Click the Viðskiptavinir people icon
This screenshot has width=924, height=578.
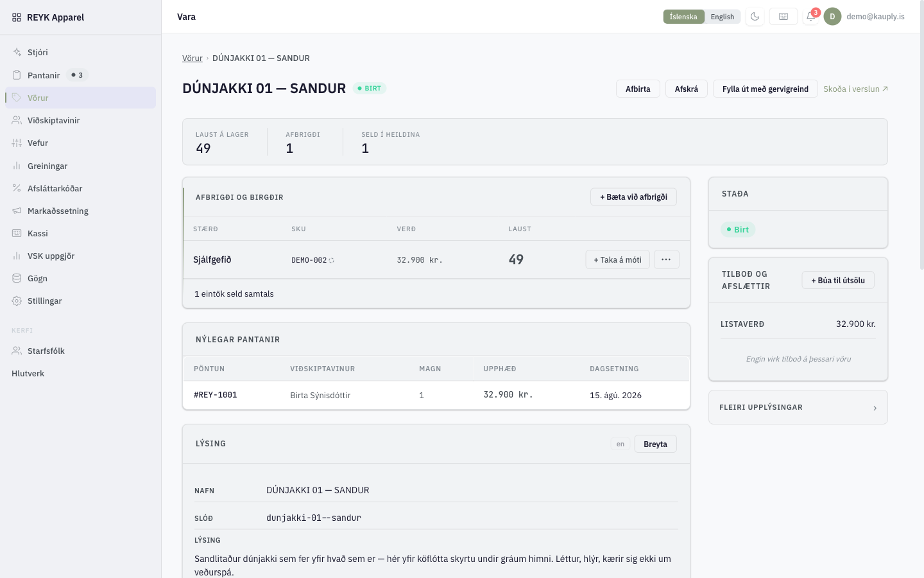pyautogui.click(x=17, y=120)
